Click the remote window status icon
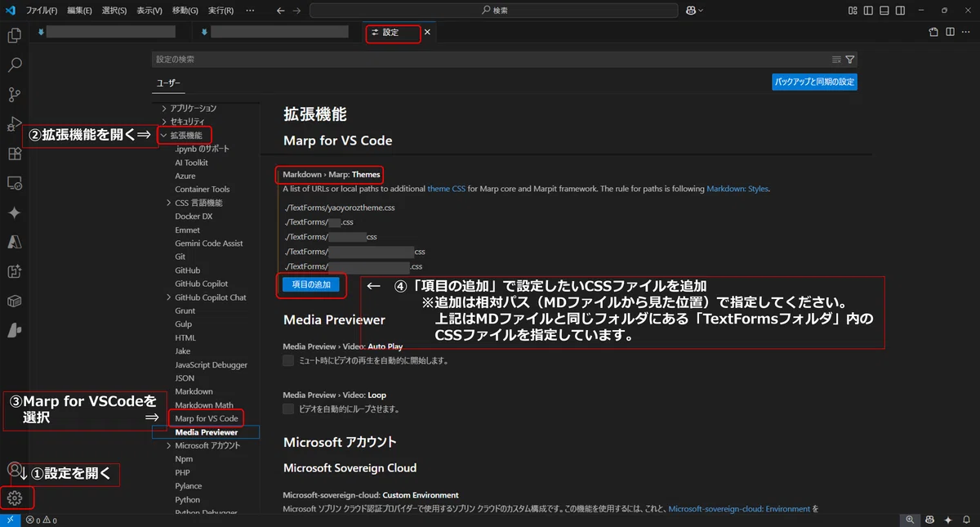980x527 pixels. [x=10, y=520]
